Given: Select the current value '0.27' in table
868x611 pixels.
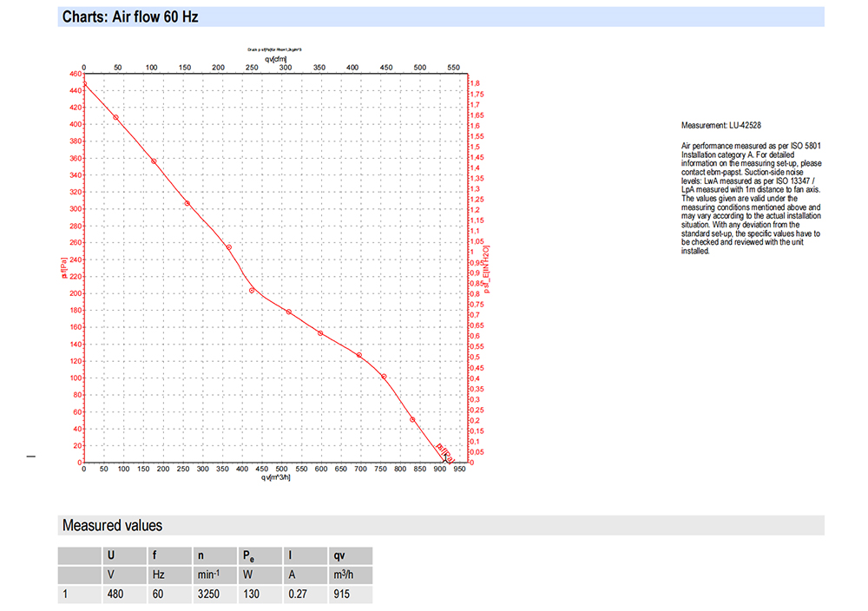Looking at the screenshot, I should click(x=298, y=594).
